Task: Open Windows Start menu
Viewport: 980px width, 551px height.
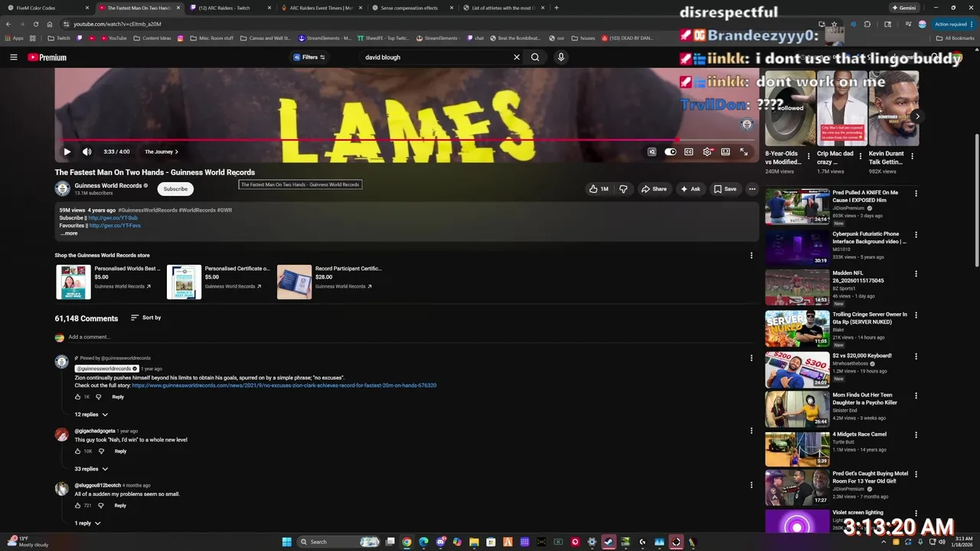Action: pos(286,542)
